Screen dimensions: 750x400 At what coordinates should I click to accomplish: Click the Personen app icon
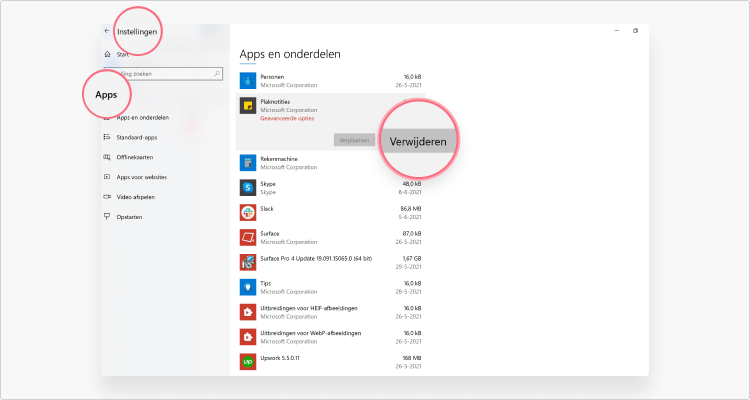click(x=248, y=81)
